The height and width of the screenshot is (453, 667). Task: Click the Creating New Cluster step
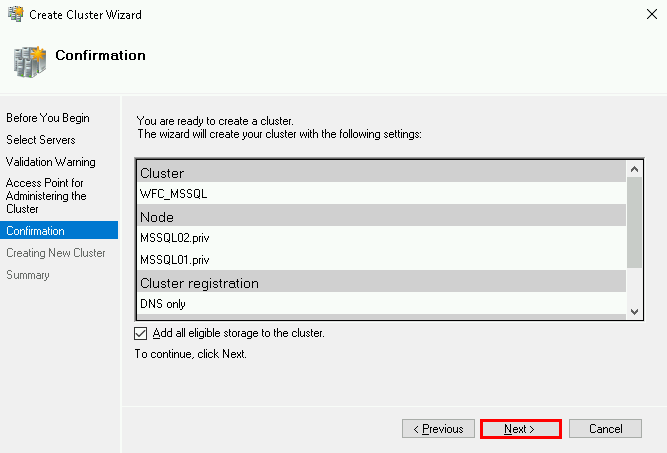click(55, 253)
